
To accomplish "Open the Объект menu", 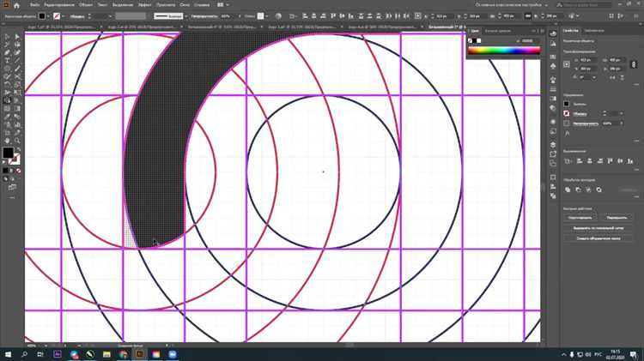I will [86, 5].
